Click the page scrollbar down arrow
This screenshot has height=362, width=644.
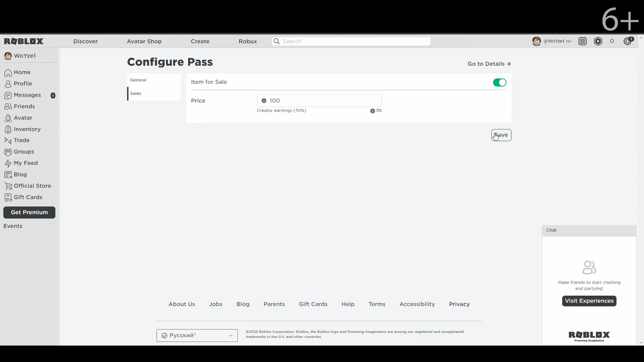point(641,343)
